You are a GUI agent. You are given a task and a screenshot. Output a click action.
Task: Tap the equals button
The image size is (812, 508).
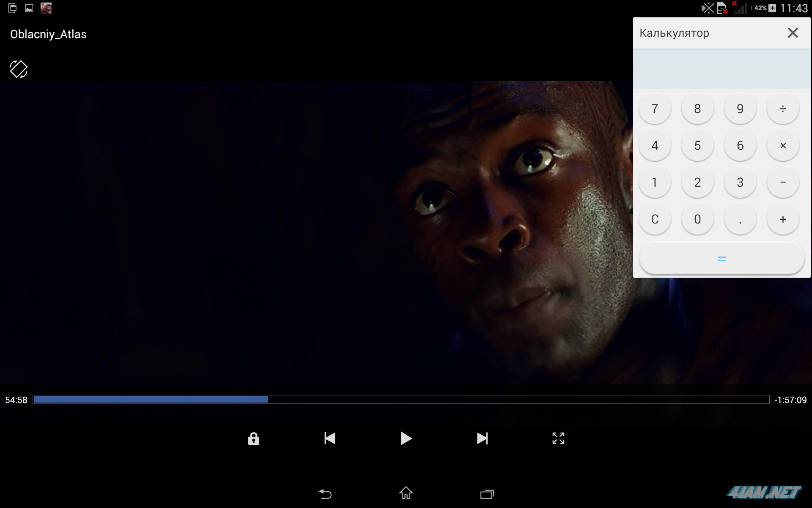721,258
